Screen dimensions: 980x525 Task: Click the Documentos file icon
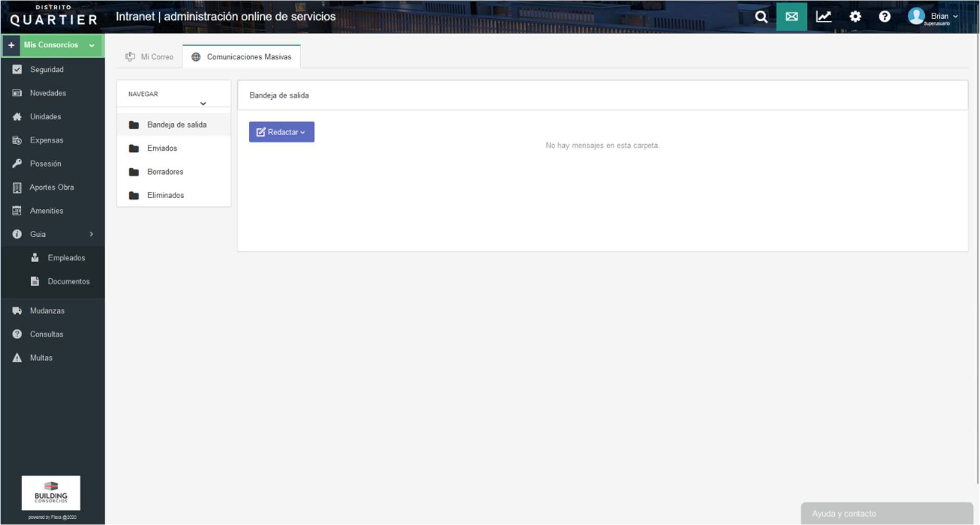[35, 281]
